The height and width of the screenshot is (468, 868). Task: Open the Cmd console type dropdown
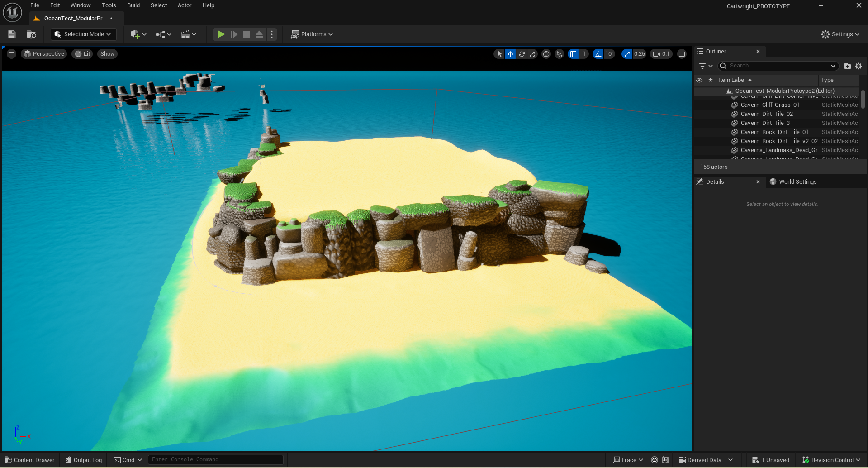point(128,460)
